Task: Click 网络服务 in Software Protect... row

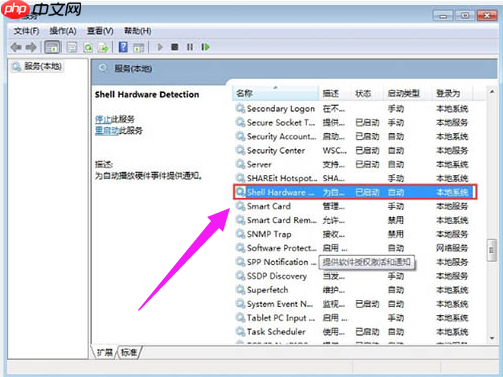Action: pos(452,248)
